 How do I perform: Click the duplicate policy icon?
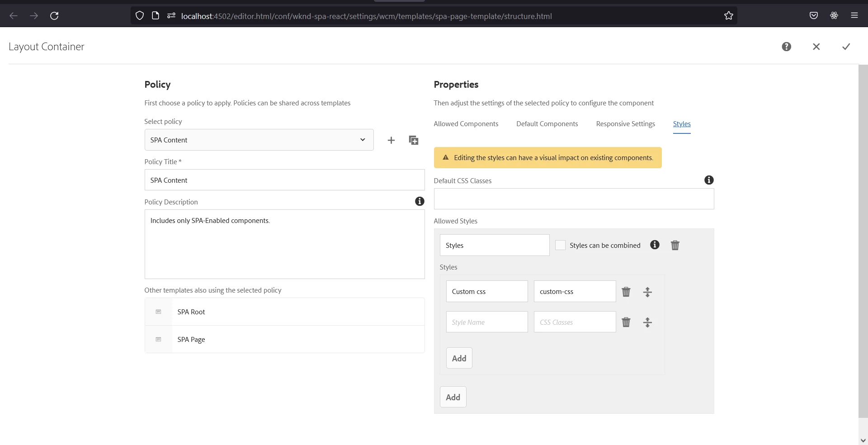pos(413,140)
